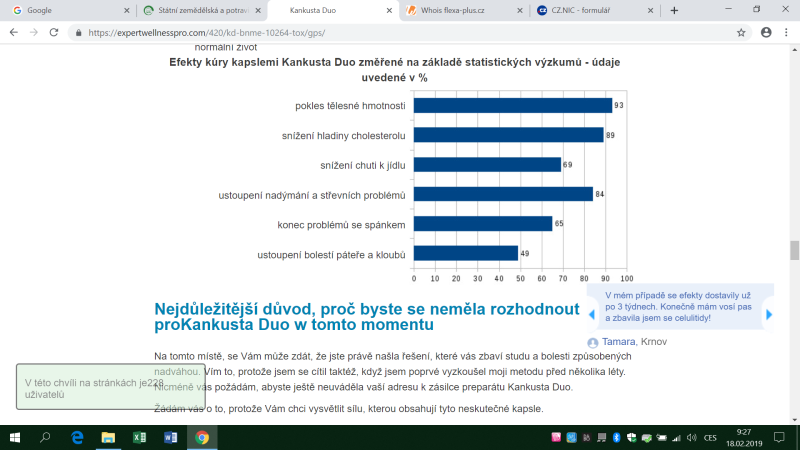Show next testimonial with right arrow

click(769, 314)
